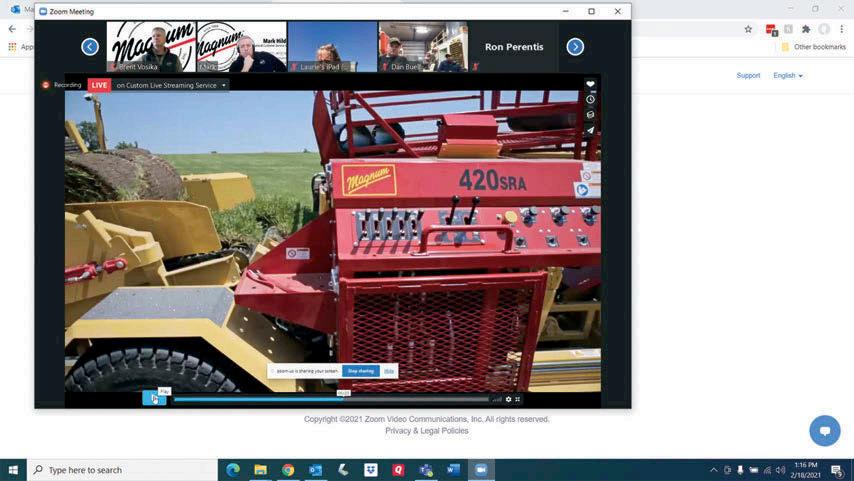Click the Zoom Meeting title bar icon
Image resolution: width=854 pixels, height=481 pixels.
43,11
